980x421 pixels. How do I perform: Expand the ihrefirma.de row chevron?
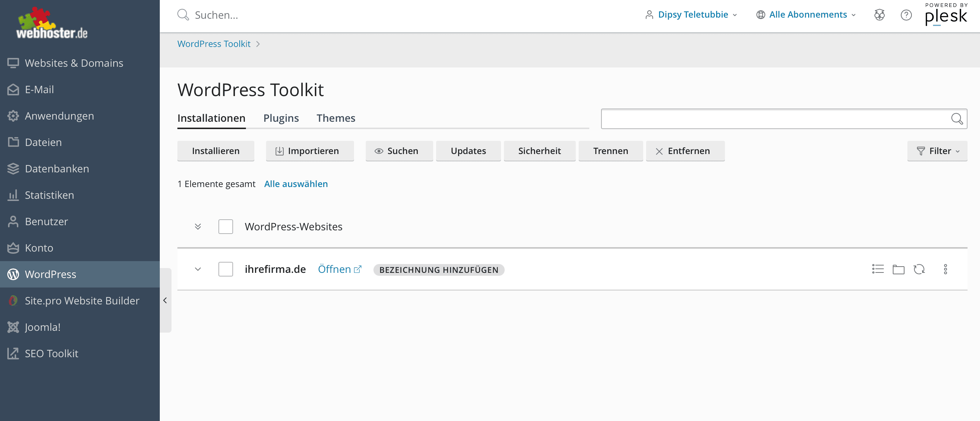198,269
